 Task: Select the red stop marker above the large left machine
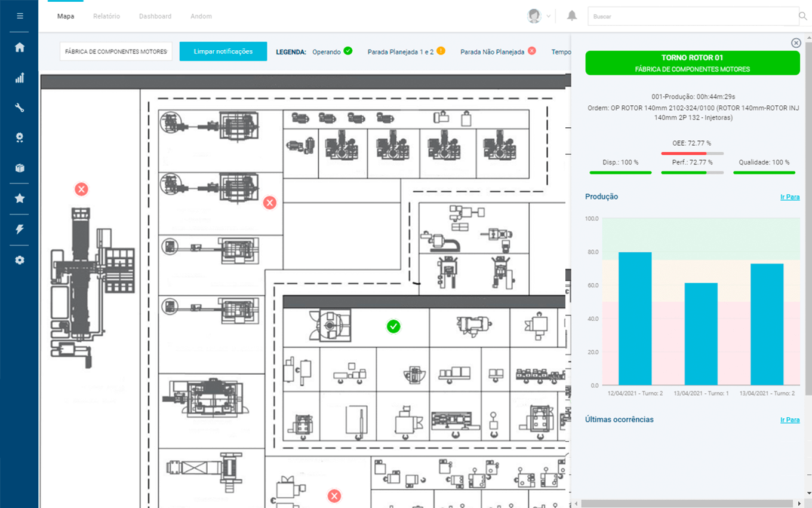[x=81, y=189]
